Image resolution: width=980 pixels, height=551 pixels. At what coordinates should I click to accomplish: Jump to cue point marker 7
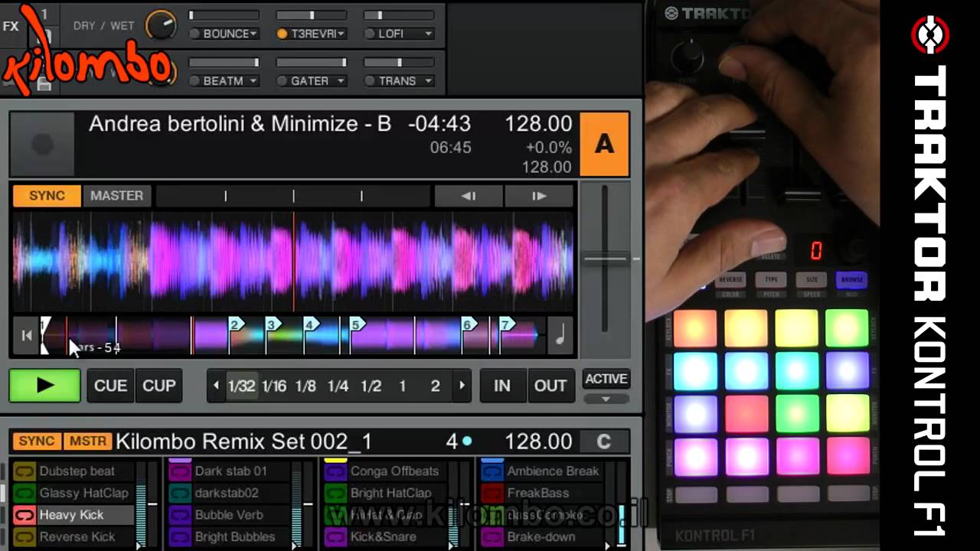(506, 324)
